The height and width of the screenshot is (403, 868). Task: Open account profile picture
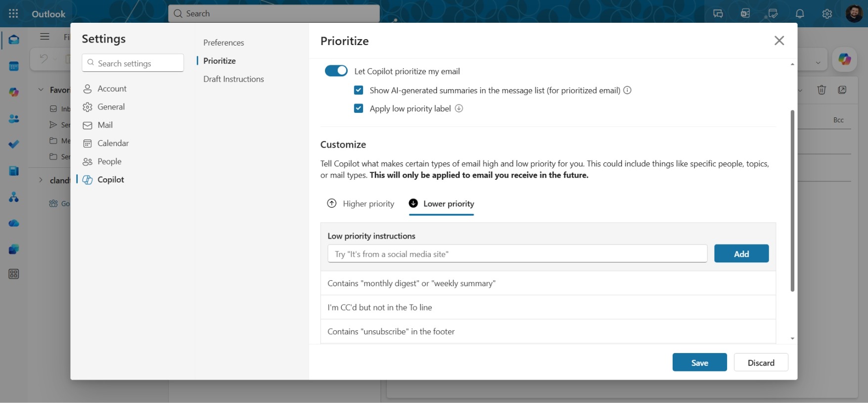(854, 13)
